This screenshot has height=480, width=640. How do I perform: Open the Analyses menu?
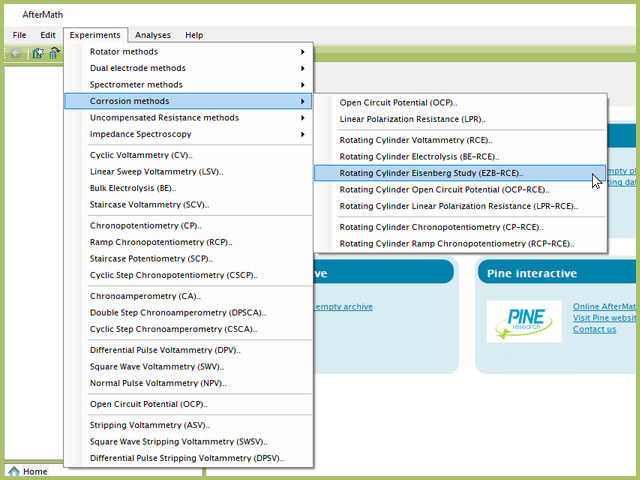[153, 35]
